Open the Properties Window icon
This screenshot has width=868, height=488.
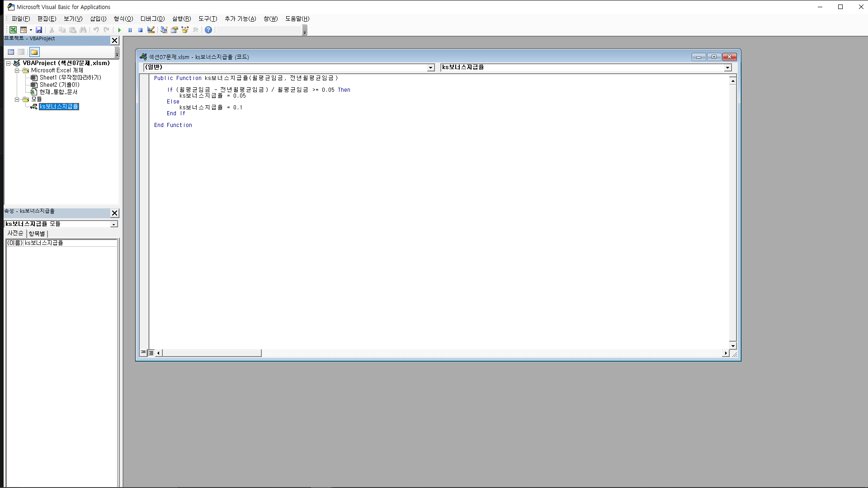pyautogui.click(x=174, y=30)
